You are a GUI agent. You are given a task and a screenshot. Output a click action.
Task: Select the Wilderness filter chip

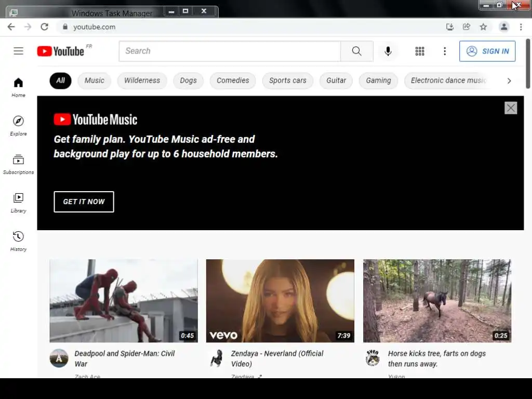pyautogui.click(x=142, y=81)
